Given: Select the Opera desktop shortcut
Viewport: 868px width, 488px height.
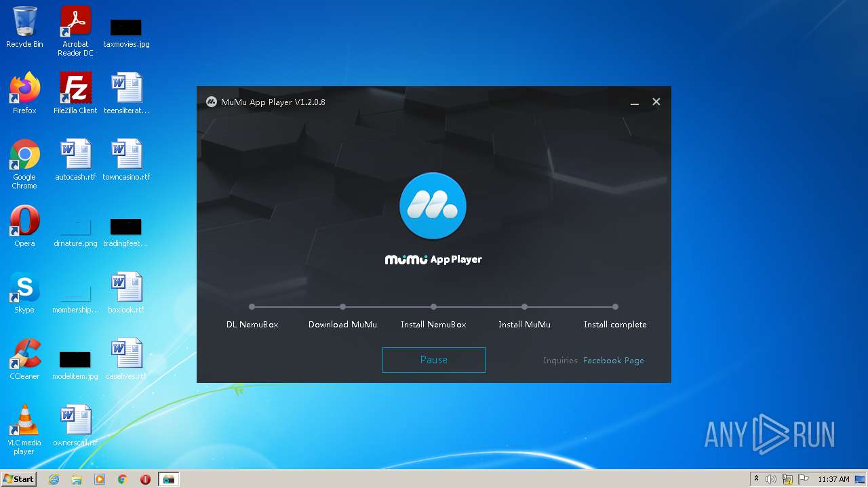Looking at the screenshot, I should (24, 226).
